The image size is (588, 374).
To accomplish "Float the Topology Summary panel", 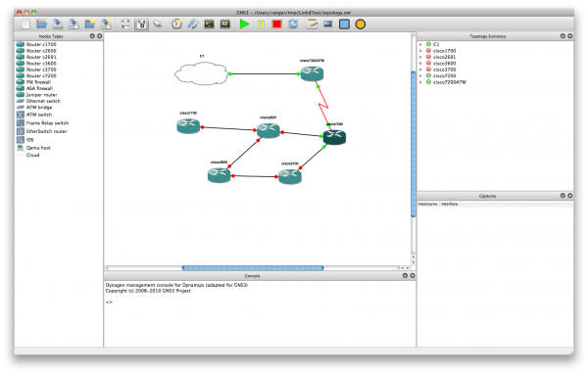I will pos(563,36).
